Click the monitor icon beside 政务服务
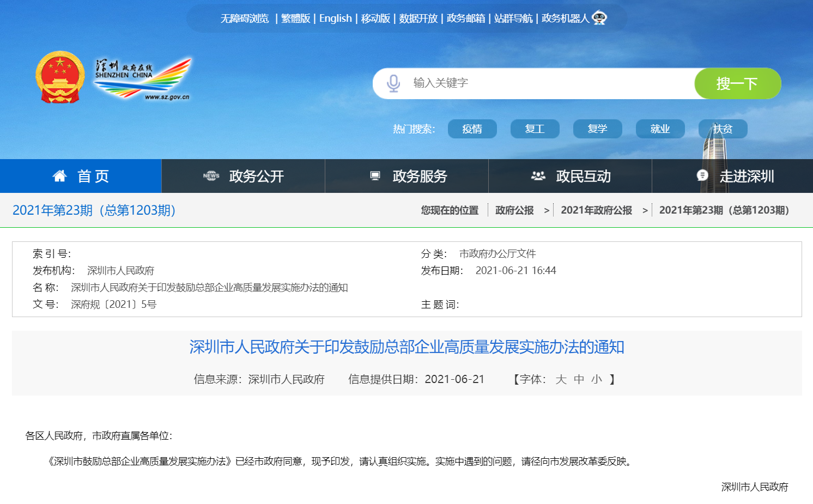 375,176
